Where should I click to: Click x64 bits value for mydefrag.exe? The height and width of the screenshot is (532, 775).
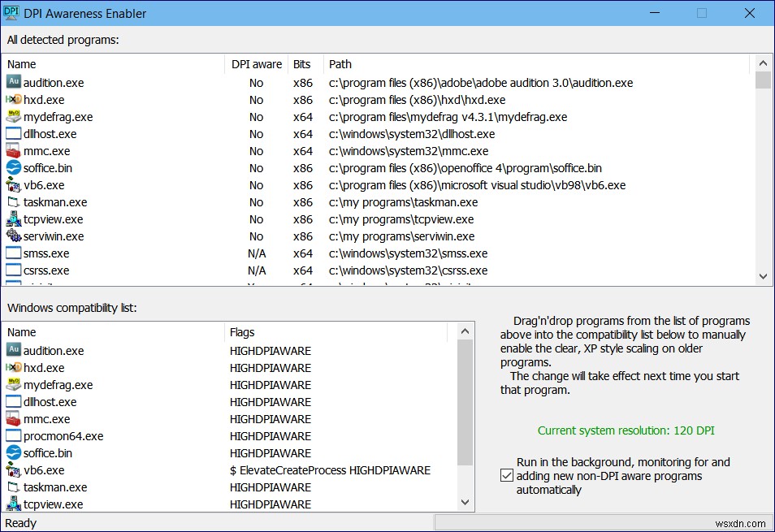tap(302, 117)
